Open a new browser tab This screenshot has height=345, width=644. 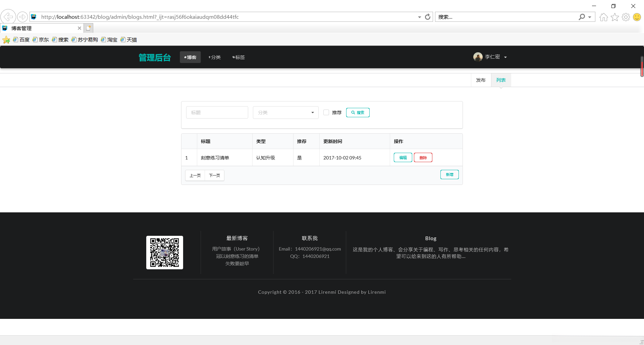[88, 28]
